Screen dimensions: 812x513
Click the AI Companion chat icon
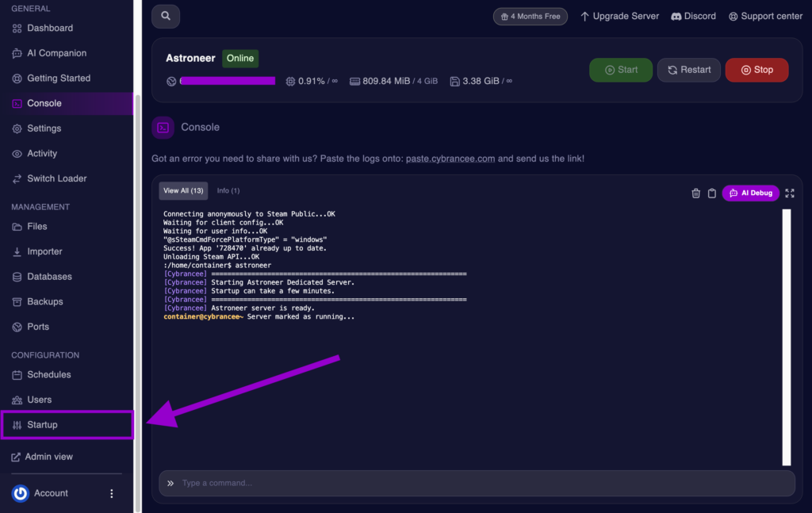tap(17, 53)
